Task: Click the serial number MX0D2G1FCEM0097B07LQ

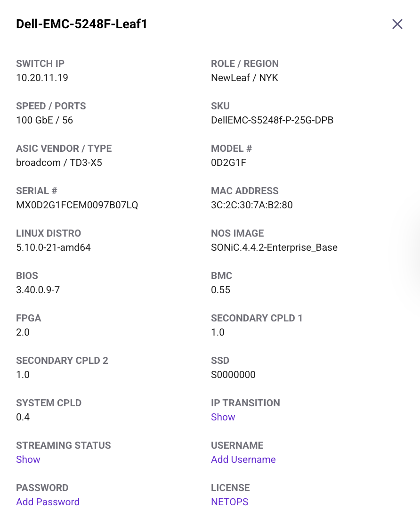Action: click(x=77, y=205)
